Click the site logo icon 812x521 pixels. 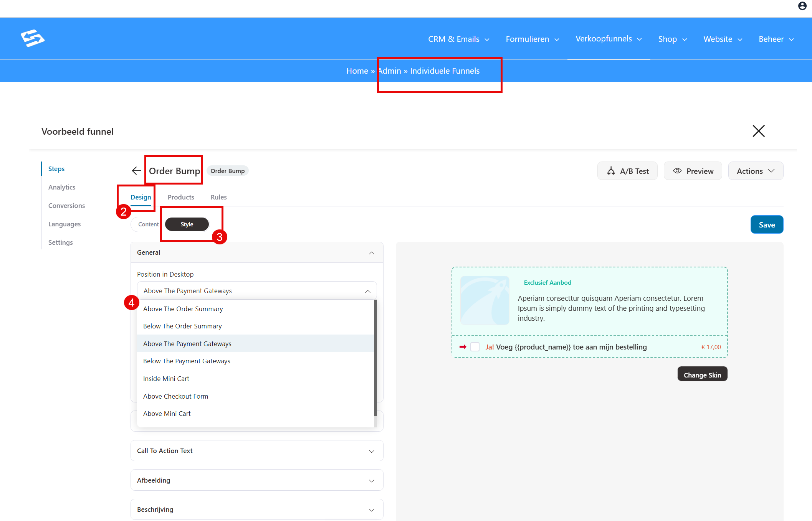click(33, 38)
